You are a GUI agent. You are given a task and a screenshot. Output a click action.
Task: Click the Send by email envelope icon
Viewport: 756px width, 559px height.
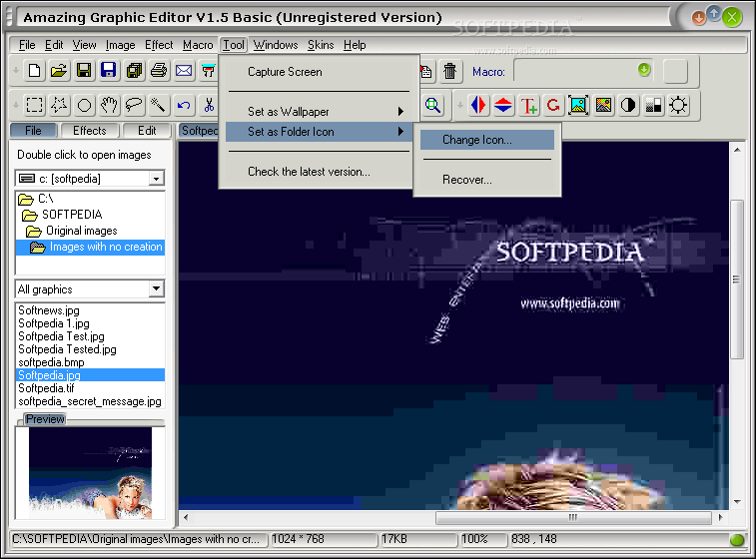pyautogui.click(x=184, y=71)
